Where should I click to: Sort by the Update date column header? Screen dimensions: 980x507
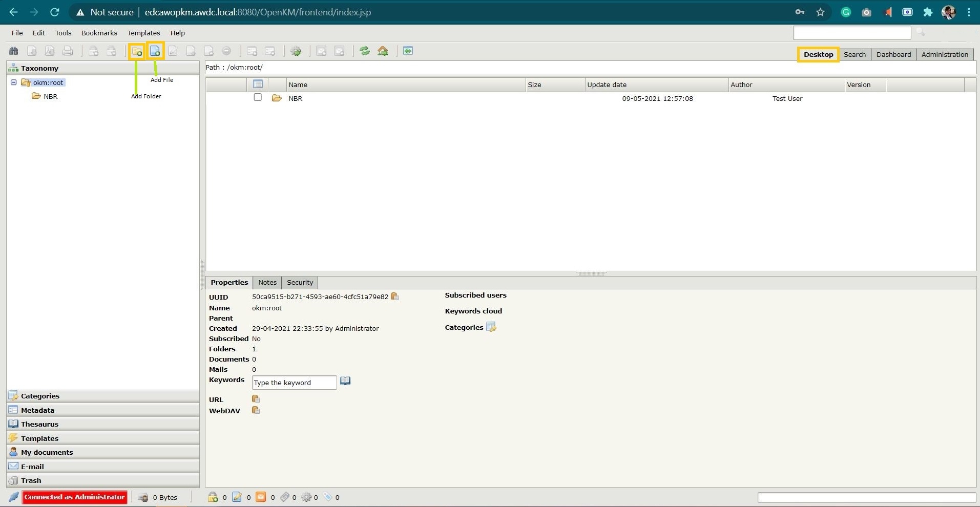point(657,84)
